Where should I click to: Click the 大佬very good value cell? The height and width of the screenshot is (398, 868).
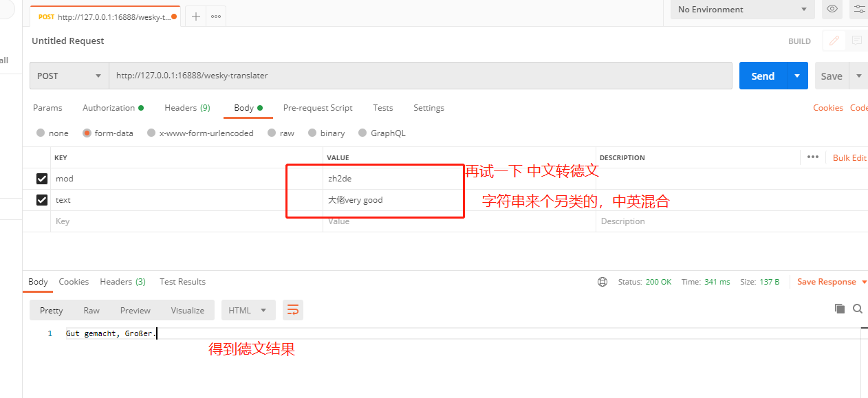click(459, 200)
